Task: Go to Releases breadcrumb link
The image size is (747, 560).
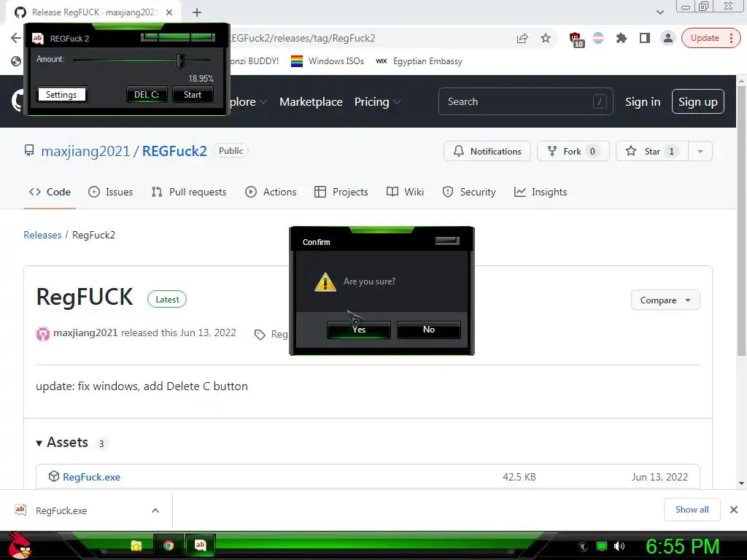Action: pos(42,235)
